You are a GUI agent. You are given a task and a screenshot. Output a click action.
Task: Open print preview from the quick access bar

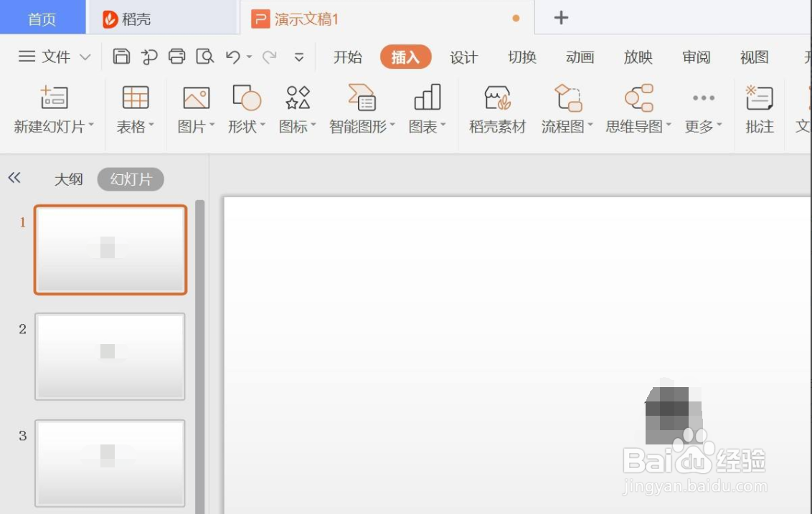205,57
